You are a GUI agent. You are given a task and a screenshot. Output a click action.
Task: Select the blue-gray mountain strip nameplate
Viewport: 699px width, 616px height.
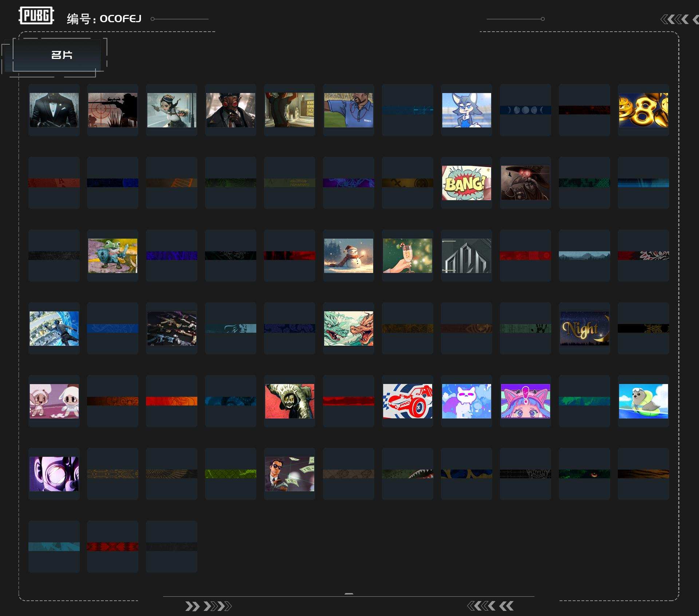[x=584, y=255]
